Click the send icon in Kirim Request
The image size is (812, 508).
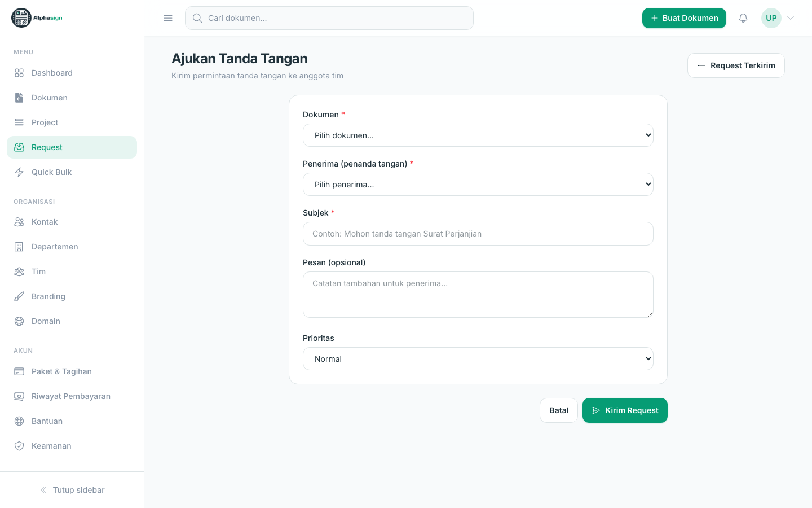(x=596, y=410)
